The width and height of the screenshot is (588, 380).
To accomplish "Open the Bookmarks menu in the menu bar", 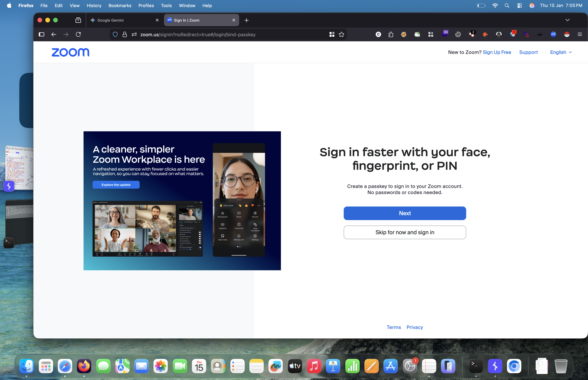I will coord(120,5).
